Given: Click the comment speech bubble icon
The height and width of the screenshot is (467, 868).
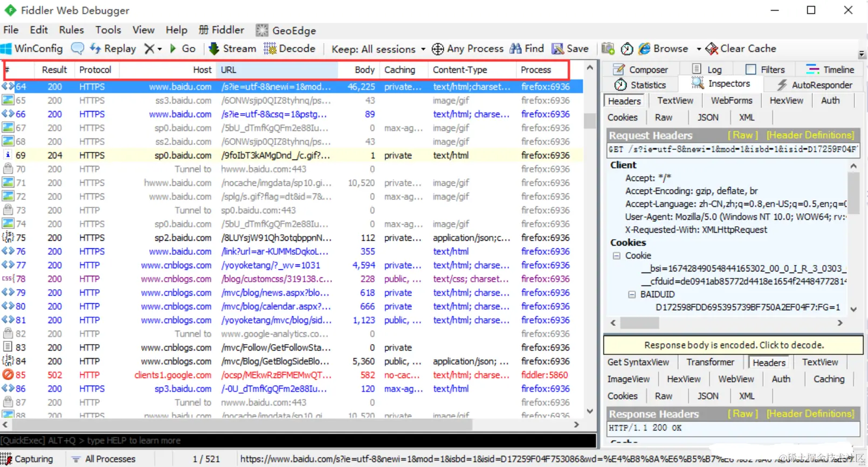Looking at the screenshot, I should coord(78,48).
